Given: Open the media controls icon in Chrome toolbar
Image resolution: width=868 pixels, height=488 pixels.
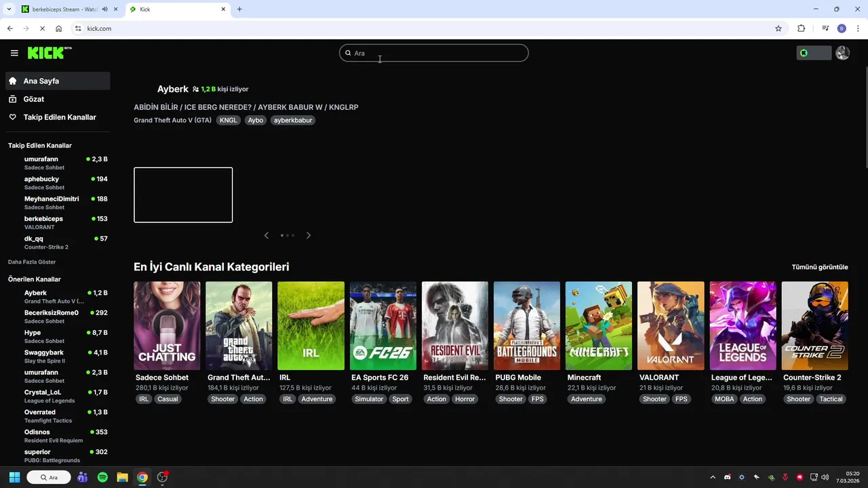Looking at the screenshot, I should [x=825, y=28].
